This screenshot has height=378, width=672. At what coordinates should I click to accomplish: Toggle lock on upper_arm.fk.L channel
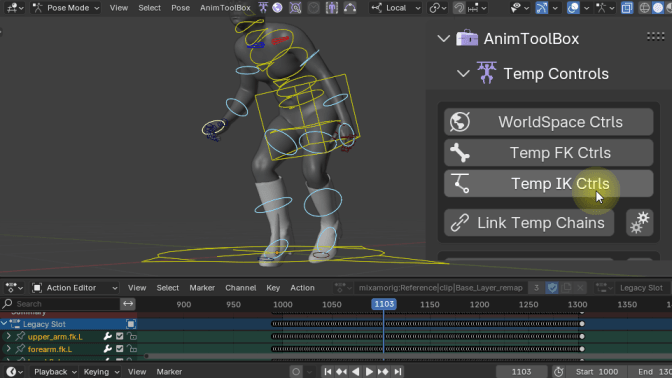pyautogui.click(x=132, y=336)
